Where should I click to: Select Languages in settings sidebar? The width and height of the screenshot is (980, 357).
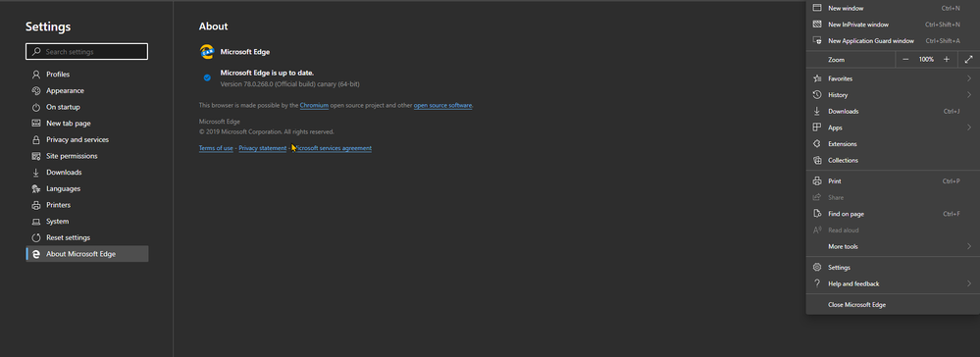point(87,189)
